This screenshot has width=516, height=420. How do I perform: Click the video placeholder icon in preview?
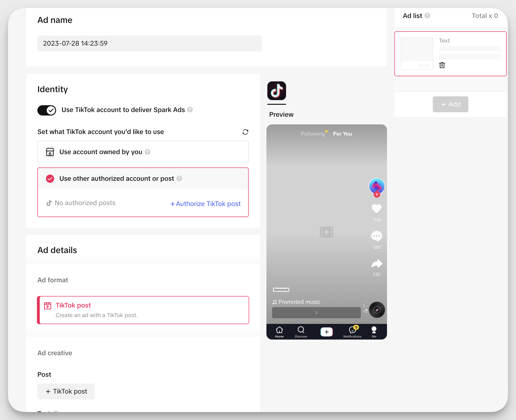(x=326, y=232)
